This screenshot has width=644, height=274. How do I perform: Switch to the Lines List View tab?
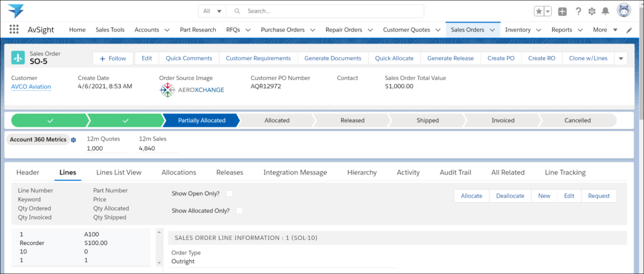click(x=119, y=173)
